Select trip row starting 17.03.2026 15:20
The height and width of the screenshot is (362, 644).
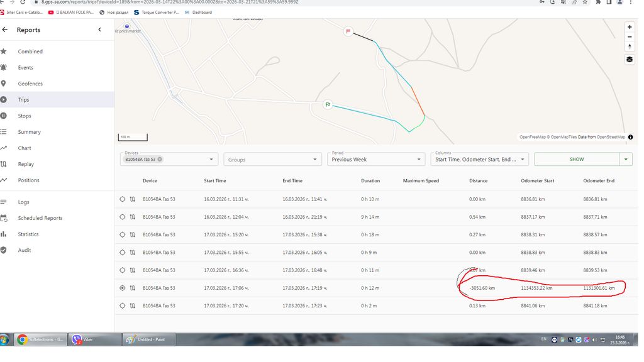point(123,235)
